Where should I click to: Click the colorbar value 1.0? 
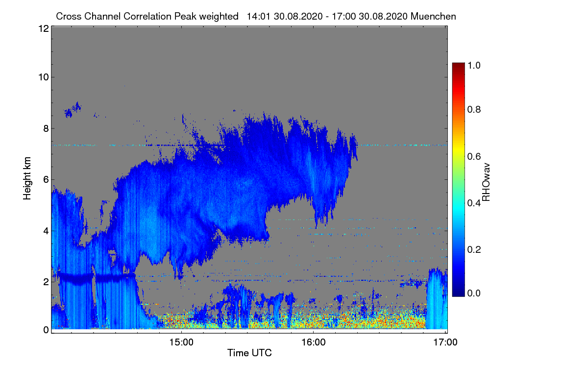click(475, 65)
